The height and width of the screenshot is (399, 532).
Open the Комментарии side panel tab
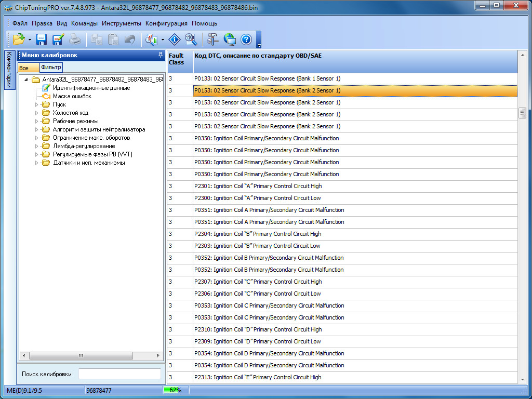click(9, 70)
